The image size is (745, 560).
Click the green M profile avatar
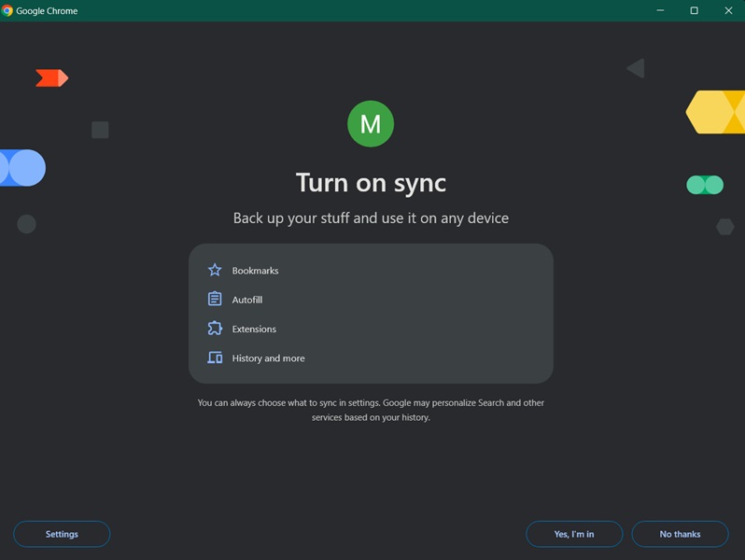[371, 123]
